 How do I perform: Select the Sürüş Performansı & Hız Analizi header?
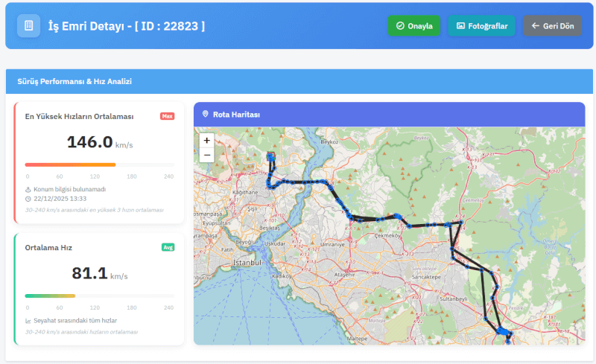pyautogui.click(x=74, y=81)
